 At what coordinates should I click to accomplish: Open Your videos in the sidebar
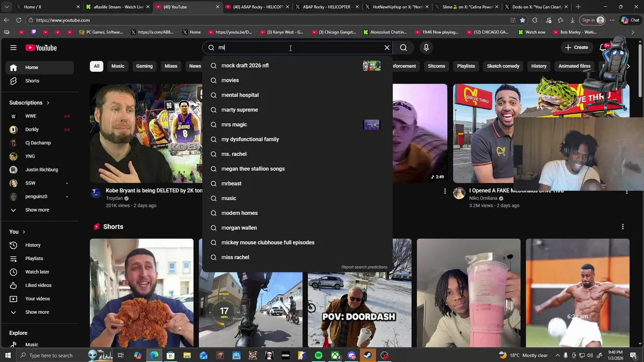pos(40,299)
